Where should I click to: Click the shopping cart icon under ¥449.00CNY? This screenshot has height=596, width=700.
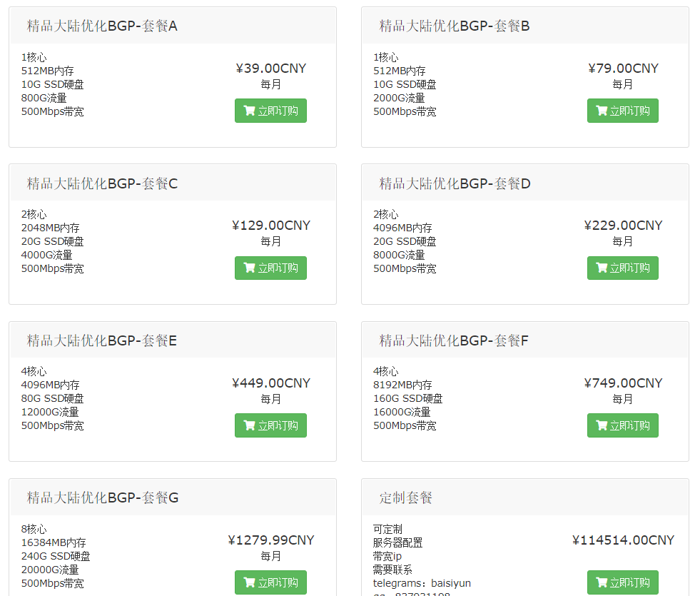tap(249, 425)
